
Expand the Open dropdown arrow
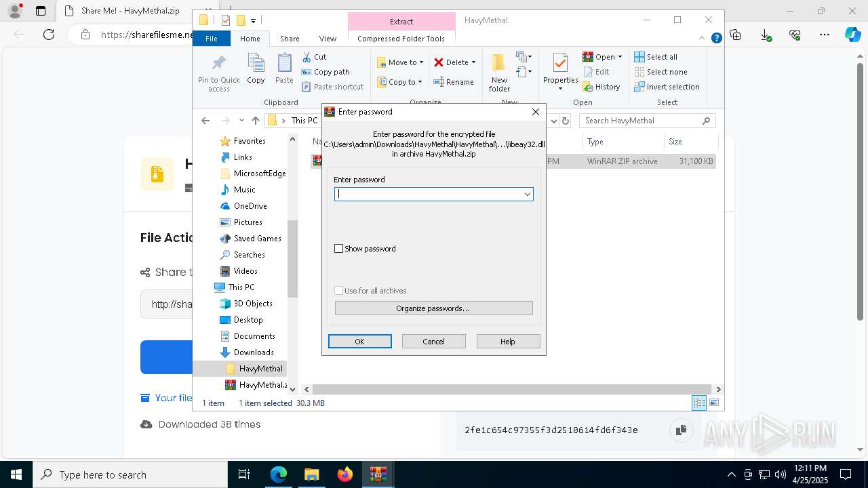tap(620, 57)
